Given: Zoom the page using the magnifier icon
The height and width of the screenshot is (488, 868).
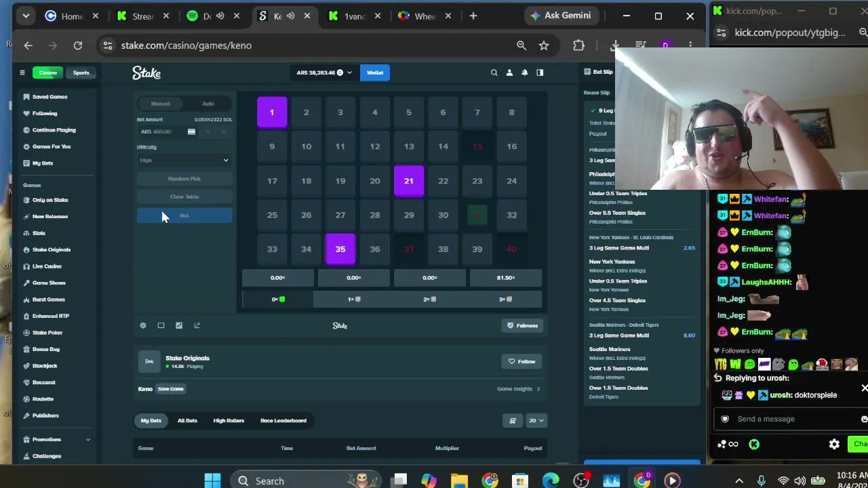Looking at the screenshot, I should tap(521, 45).
